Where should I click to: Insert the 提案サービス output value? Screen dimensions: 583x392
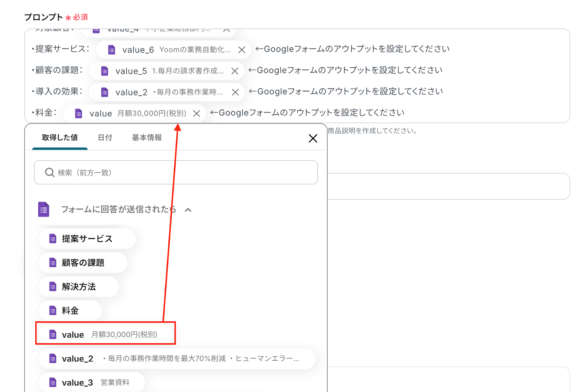[x=87, y=239]
